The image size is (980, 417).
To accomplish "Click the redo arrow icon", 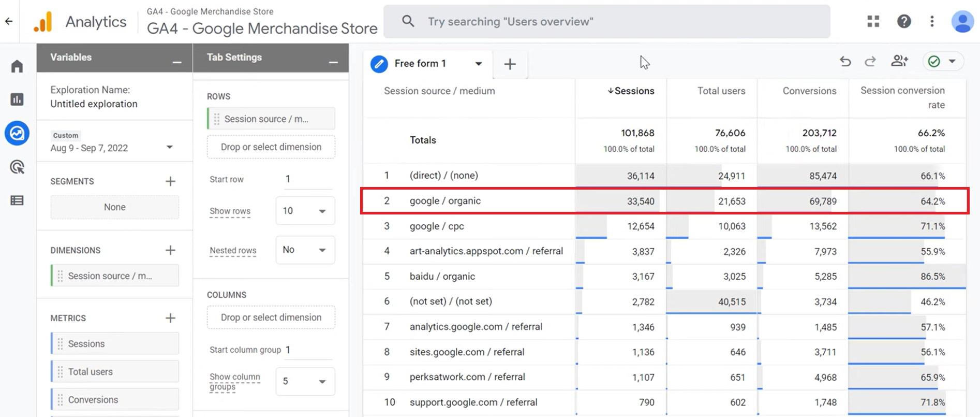I will tap(870, 62).
